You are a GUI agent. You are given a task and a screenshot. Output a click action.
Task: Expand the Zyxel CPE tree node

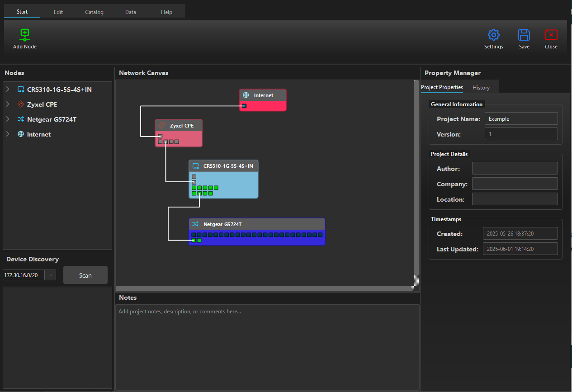(8, 104)
